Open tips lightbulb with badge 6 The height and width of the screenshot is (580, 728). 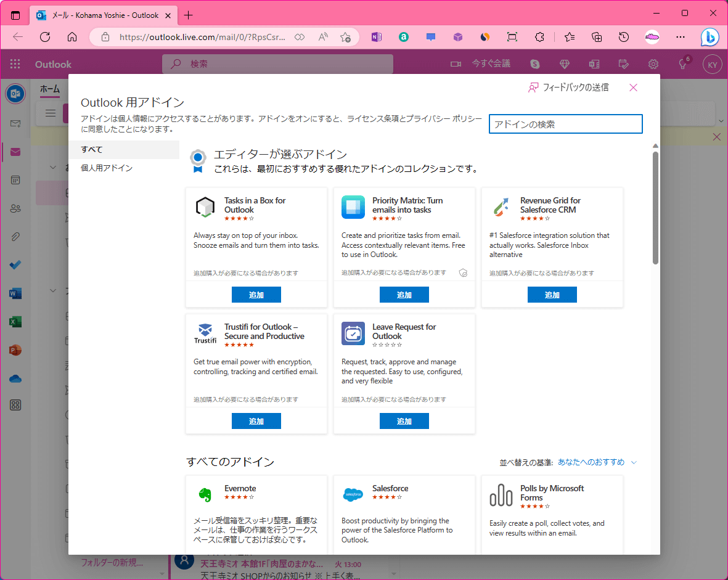pos(684,63)
